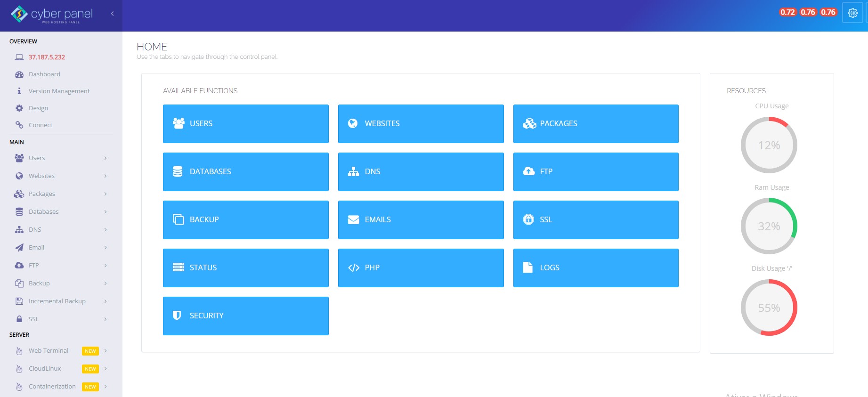Open Containerization in the Server menu
868x397 pixels.
(52, 386)
